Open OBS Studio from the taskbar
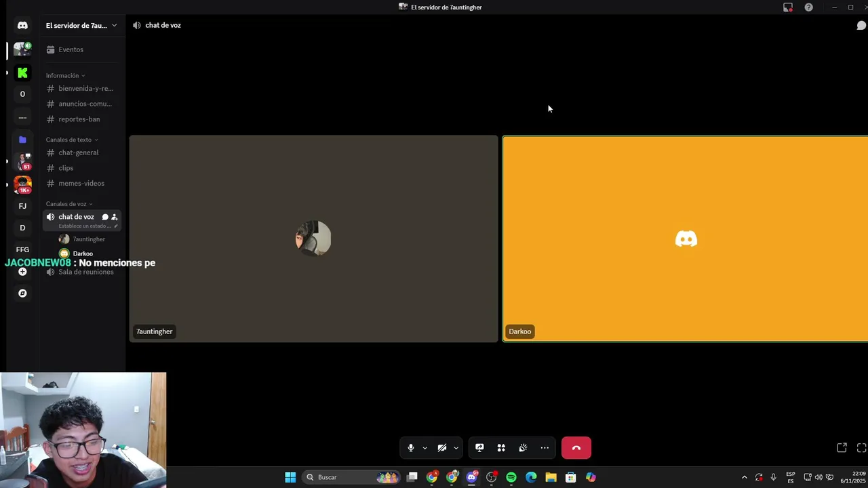Screen dimensions: 868x488 click(492, 477)
